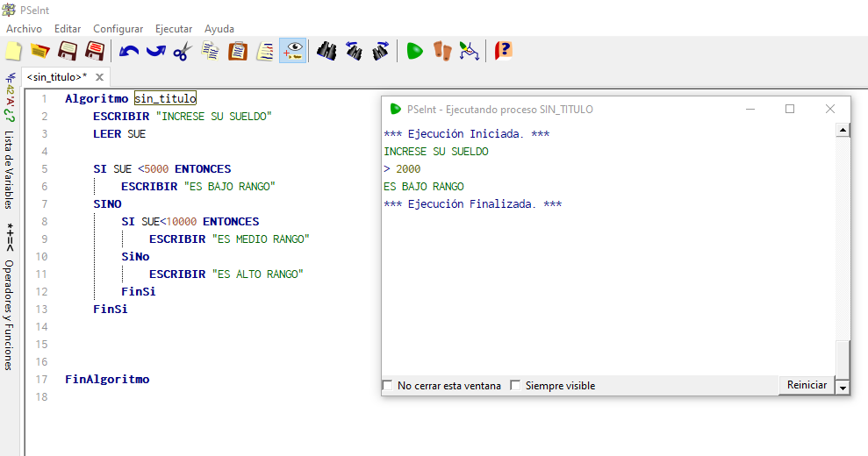868x456 pixels.
Task: Minimize the execution window
Action: pos(750,109)
